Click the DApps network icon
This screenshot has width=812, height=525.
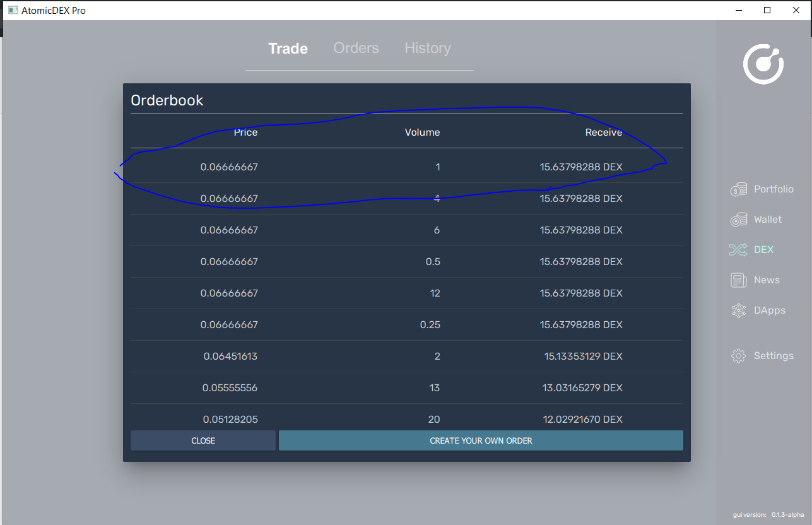click(738, 310)
